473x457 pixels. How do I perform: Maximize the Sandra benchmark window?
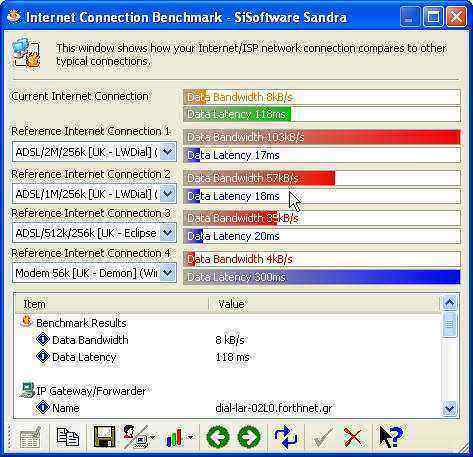tap(433, 16)
